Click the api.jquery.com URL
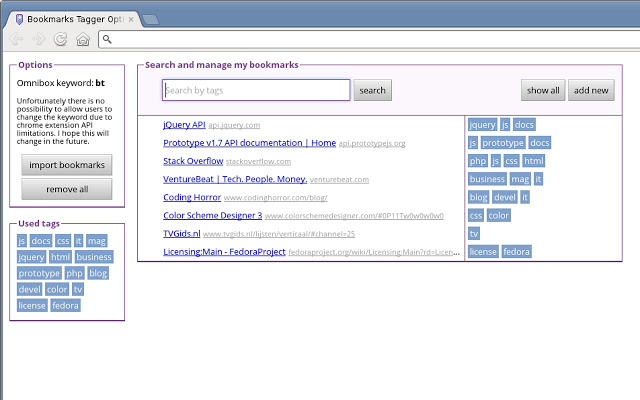Screen dimensions: 640x400 234,125
